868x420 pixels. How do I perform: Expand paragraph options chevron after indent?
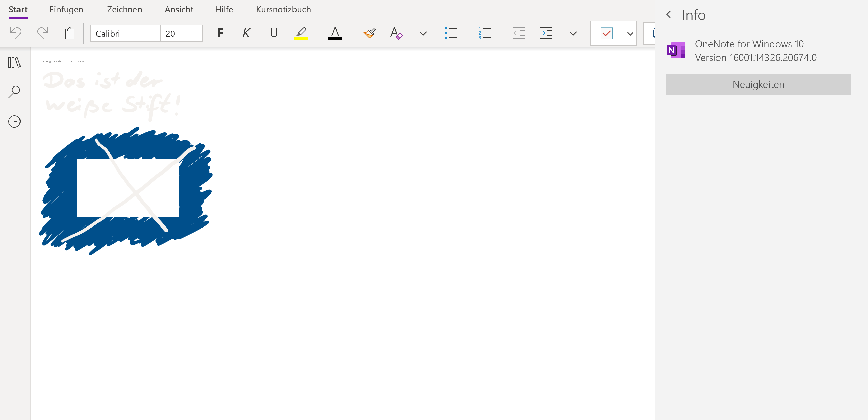click(573, 33)
